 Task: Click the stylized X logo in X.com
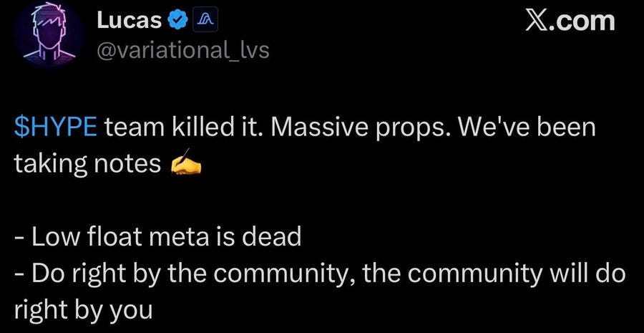click(x=540, y=21)
